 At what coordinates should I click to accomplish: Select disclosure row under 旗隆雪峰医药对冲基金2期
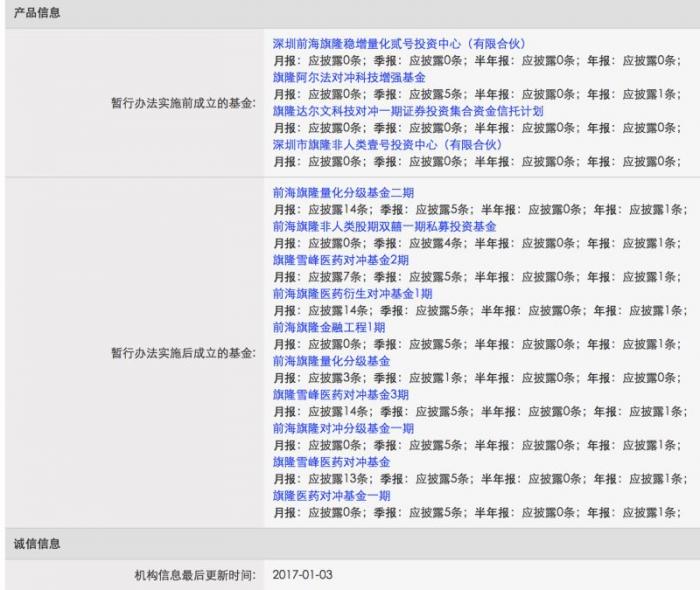[x=477, y=277]
